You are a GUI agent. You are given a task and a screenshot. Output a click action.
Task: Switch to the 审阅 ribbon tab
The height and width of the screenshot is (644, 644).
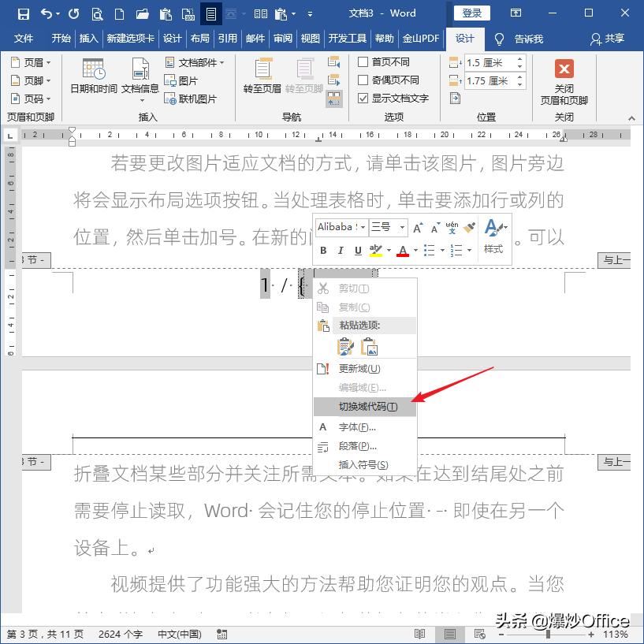tap(282, 39)
